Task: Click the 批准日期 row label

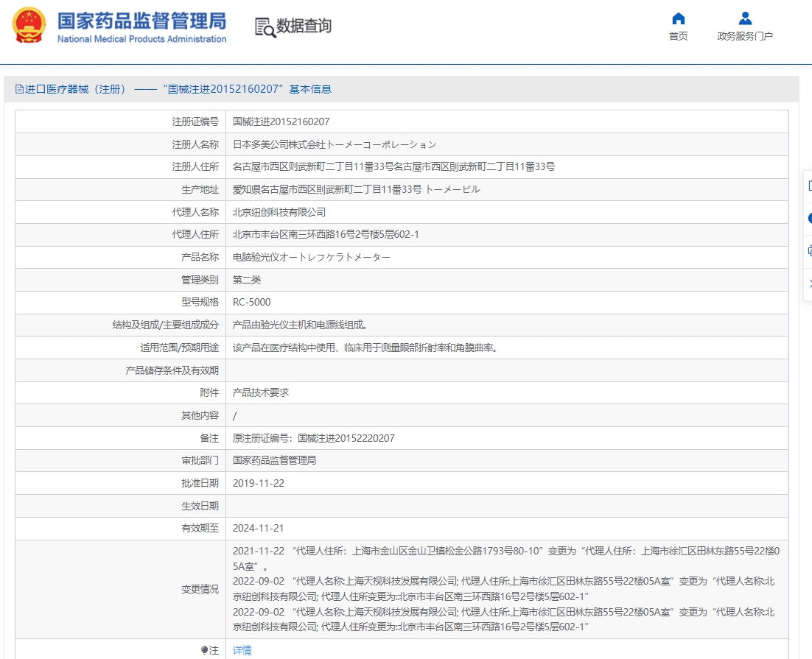Action: pos(200,484)
